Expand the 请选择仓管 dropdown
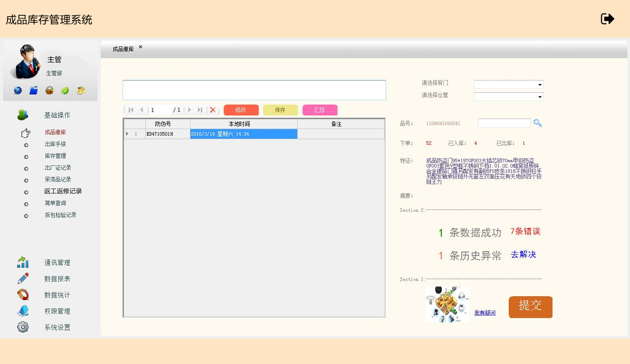Screen dimensions: 630x364 (x=508, y=97)
